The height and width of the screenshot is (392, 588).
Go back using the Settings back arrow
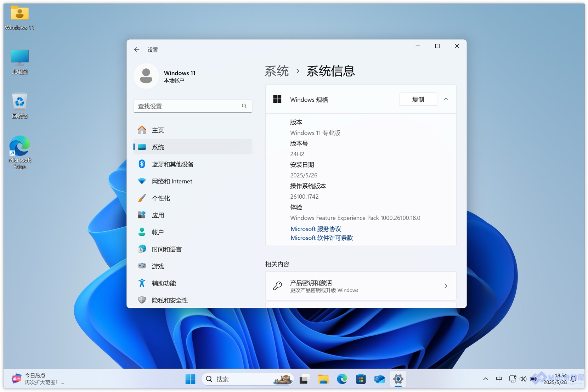137,50
